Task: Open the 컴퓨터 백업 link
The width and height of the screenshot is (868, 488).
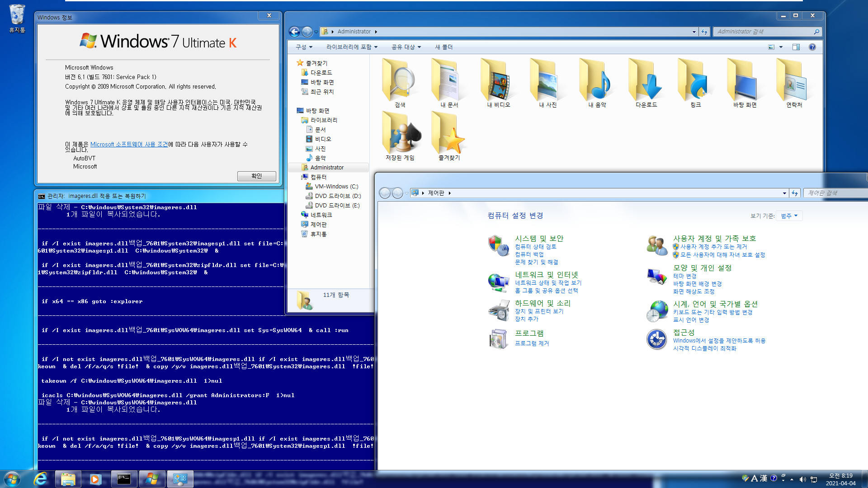Action: 529,254
